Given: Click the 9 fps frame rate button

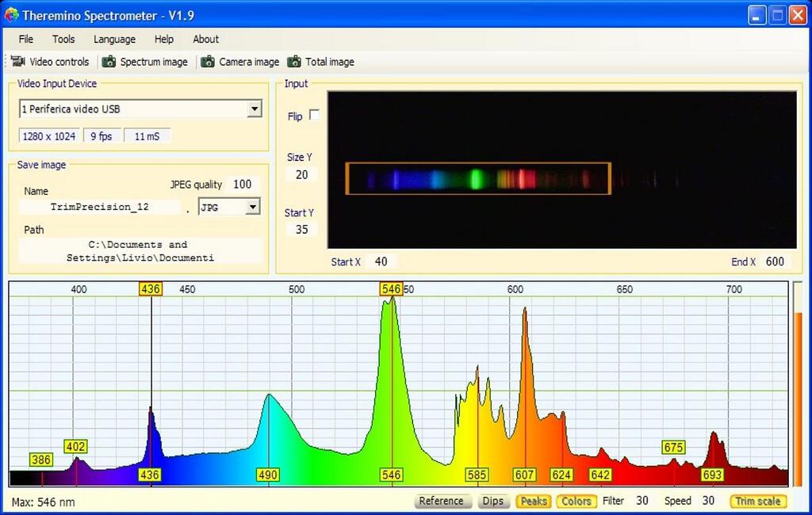Looking at the screenshot, I should [x=101, y=135].
